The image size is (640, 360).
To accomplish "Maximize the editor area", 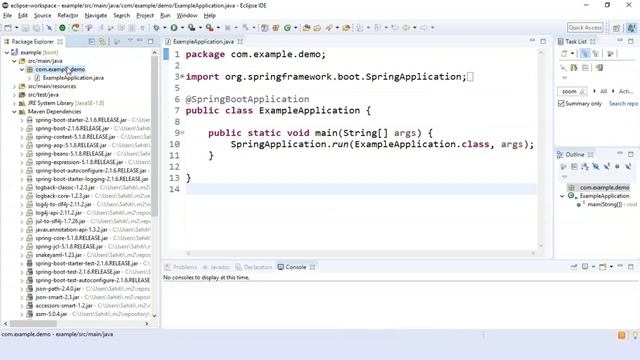I will tap(543, 41).
